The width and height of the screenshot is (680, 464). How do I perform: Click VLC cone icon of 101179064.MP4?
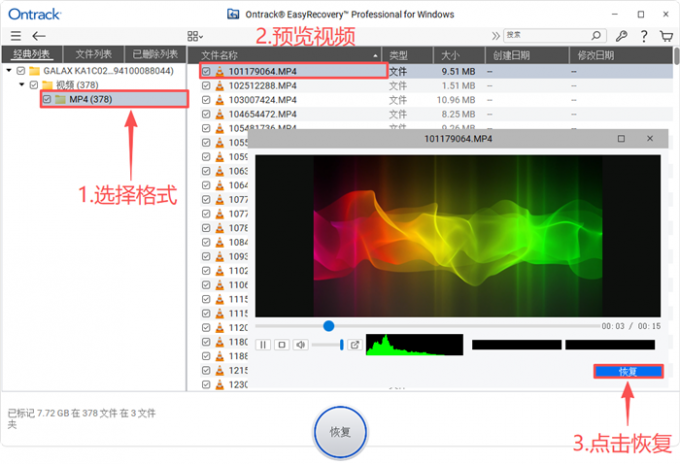click(220, 72)
